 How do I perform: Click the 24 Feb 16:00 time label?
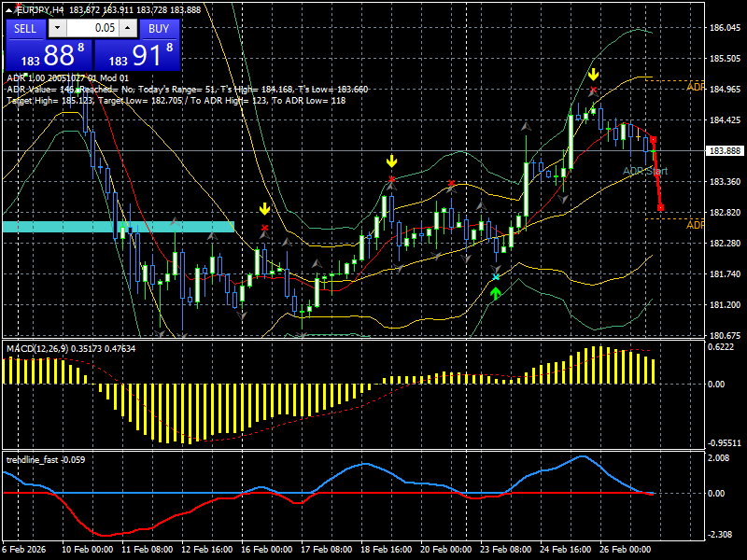point(566,550)
